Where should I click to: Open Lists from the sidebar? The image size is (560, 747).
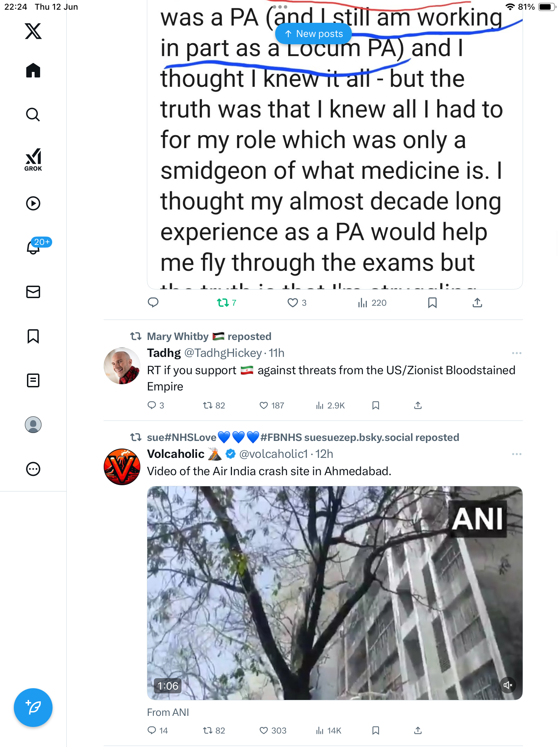click(x=33, y=380)
